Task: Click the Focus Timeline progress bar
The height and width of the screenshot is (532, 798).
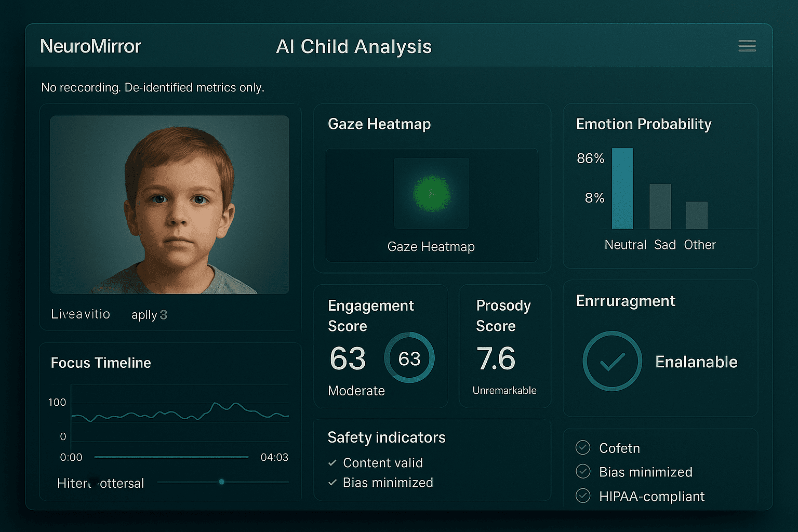Action: (x=171, y=457)
